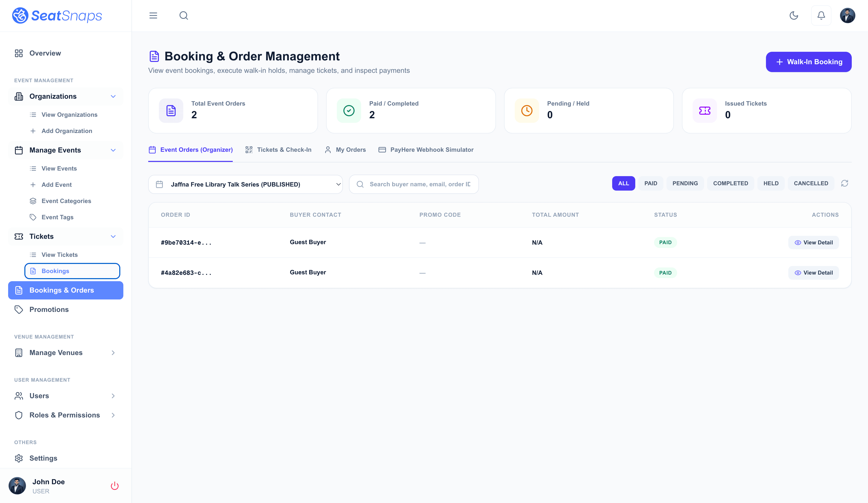Viewport: 868px width, 503px height.
Task: Expand Manage Venues chevron
Action: [x=113, y=353]
